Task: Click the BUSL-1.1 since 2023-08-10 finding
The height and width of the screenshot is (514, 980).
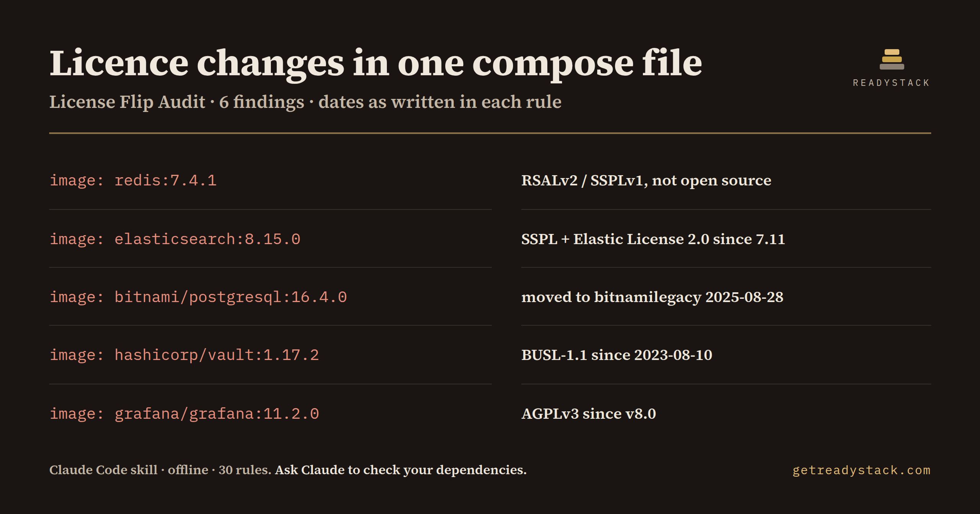Action: [x=617, y=355]
